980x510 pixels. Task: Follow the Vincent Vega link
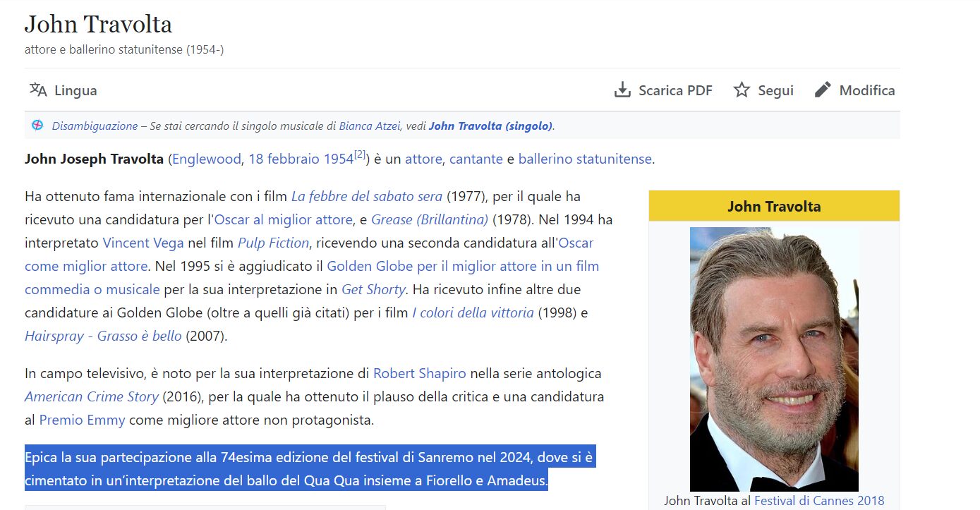[x=143, y=243]
